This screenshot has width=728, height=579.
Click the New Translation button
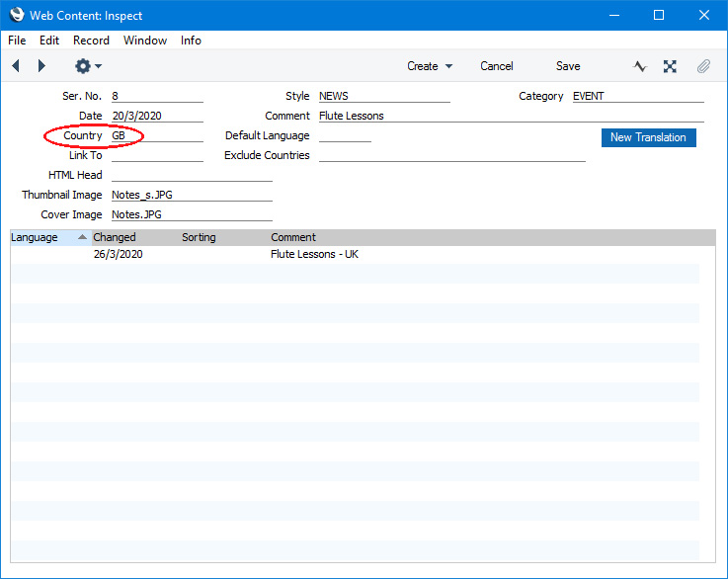pyautogui.click(x=648, y=137)
